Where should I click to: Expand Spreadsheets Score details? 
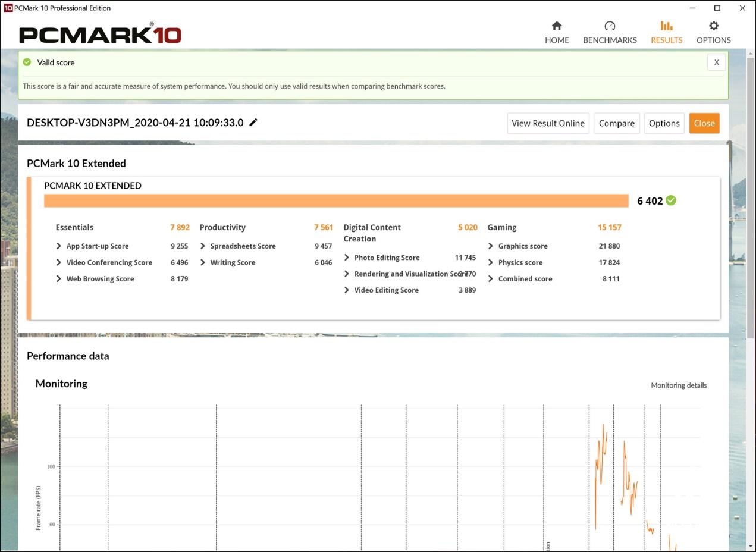(203, 246)
